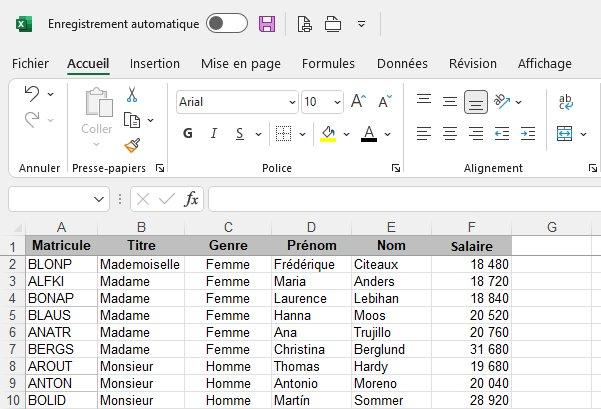Click the Borders icon

[x=284, y=133]
